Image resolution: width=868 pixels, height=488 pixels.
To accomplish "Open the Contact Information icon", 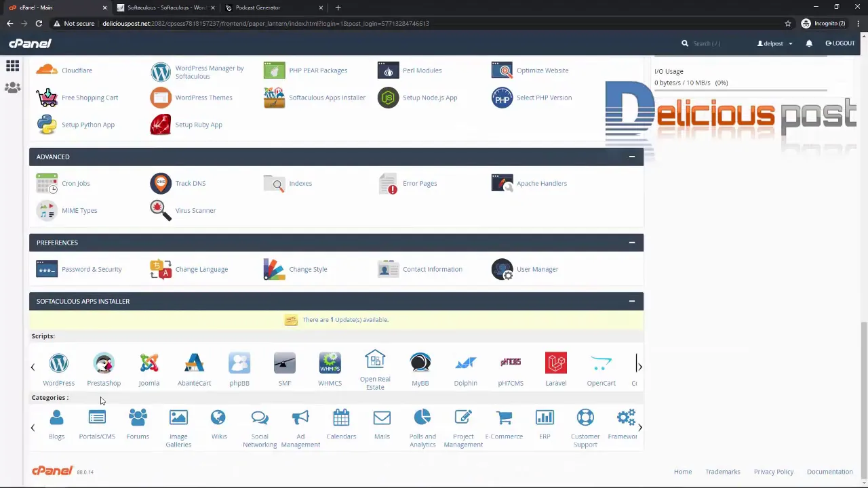I will tap(389, 269).
